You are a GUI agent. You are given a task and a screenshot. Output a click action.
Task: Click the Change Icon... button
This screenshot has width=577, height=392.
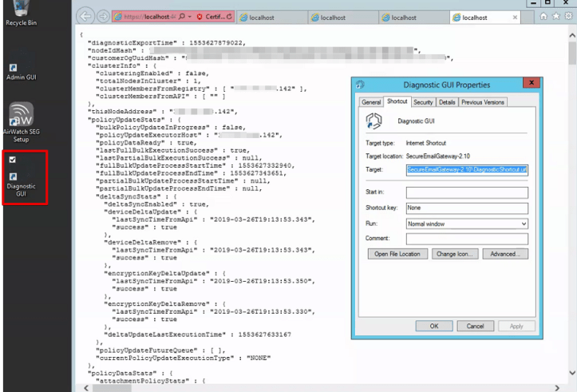pyautogui.click(x=455, y=254)
